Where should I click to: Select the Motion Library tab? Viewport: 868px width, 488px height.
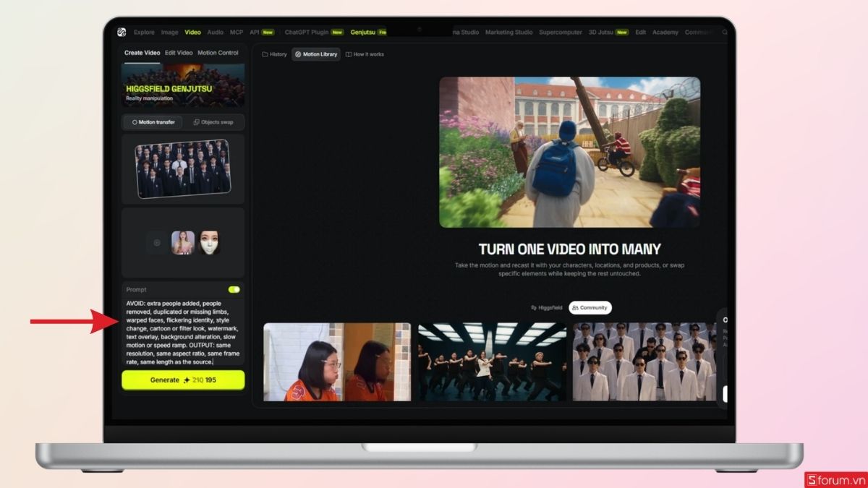(316, 54)
